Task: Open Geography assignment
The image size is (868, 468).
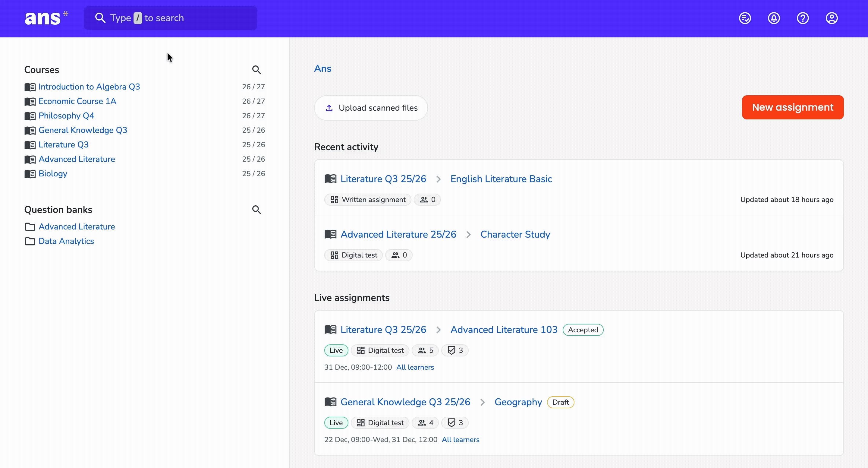Action: click(x=518, y=402)
